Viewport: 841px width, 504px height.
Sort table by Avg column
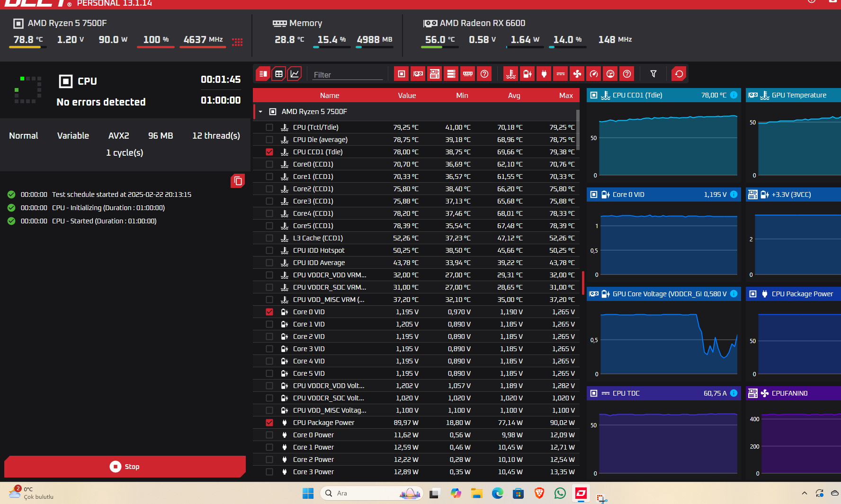point(514,96)
